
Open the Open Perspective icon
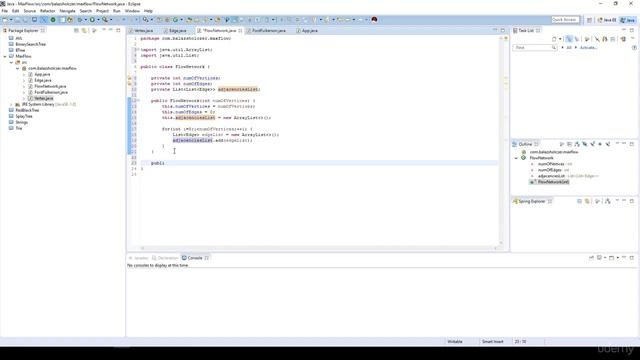pos(589,20)
